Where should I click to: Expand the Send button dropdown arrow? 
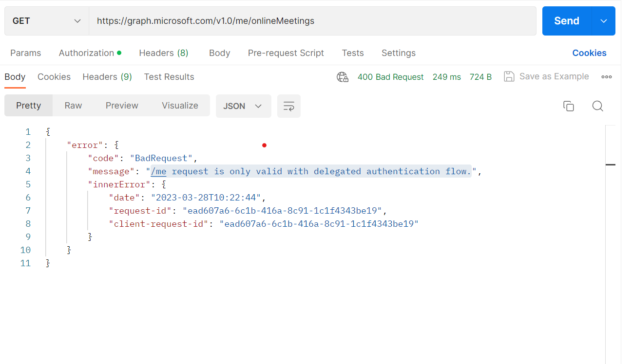click(604, 21)
